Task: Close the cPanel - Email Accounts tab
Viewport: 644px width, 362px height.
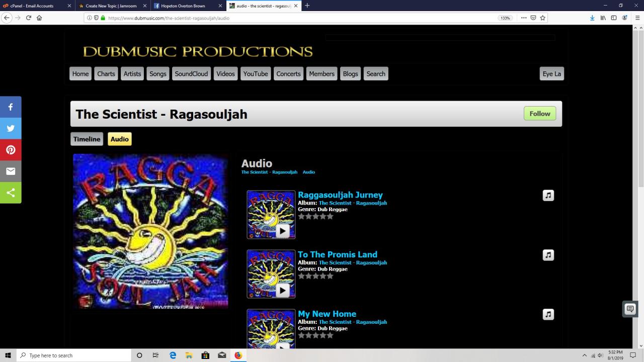Action: click(x=69, y=6)
